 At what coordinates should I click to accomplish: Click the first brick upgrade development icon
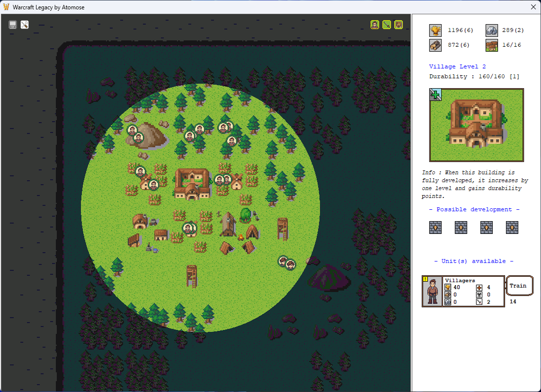(x=436, y=228)
